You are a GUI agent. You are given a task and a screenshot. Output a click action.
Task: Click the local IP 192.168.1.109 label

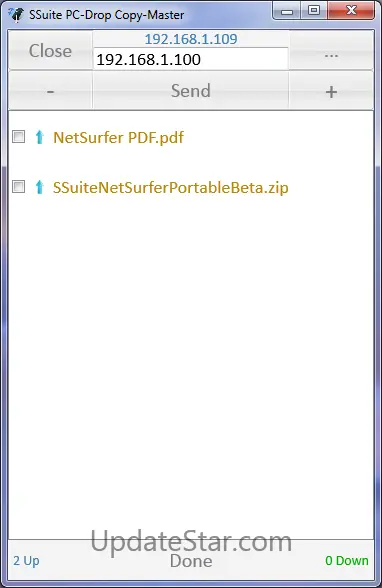pyautogui.click(x=191, y=39)
